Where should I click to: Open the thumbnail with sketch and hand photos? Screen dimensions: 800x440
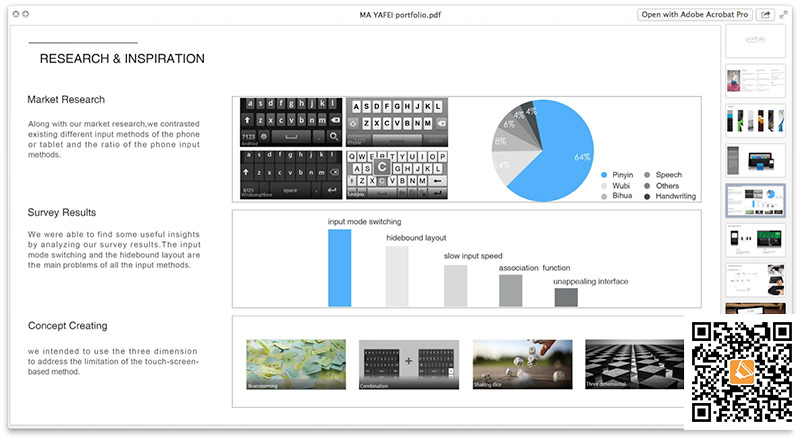[755, 280]
